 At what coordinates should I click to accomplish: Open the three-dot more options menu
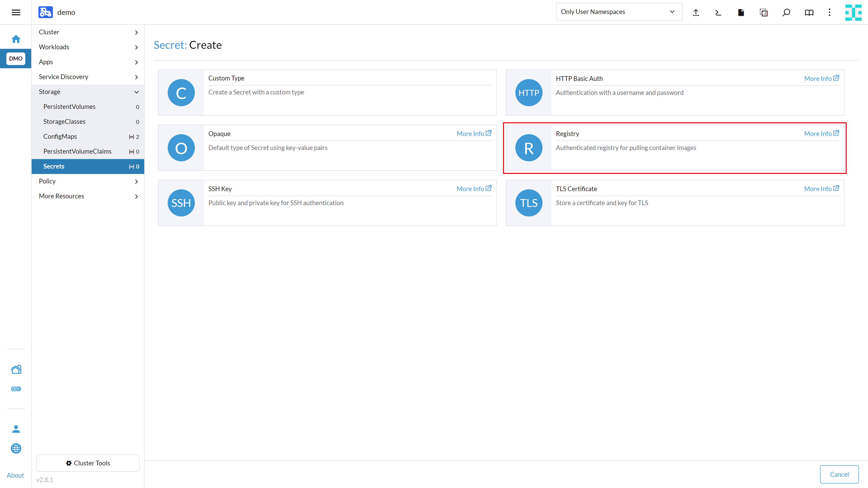[x=830, y=12]
